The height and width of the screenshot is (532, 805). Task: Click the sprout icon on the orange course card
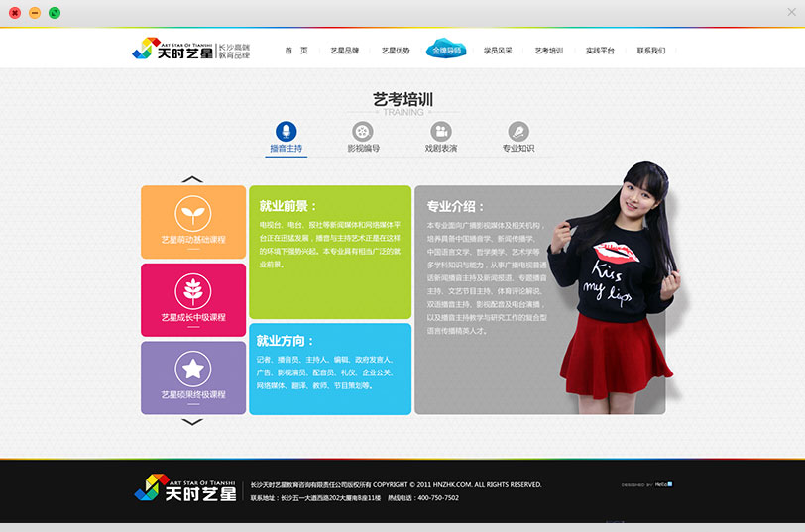coord(193,213)
